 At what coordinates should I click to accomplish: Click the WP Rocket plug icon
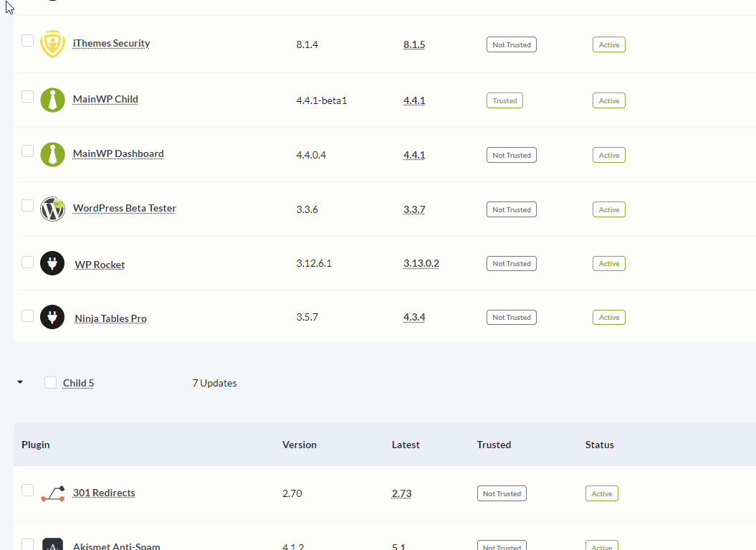click(x=52, y=263)
